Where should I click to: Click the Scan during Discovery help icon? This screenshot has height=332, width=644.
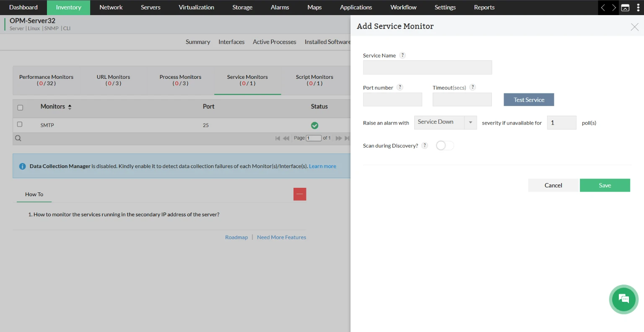(x=425, y=145)
